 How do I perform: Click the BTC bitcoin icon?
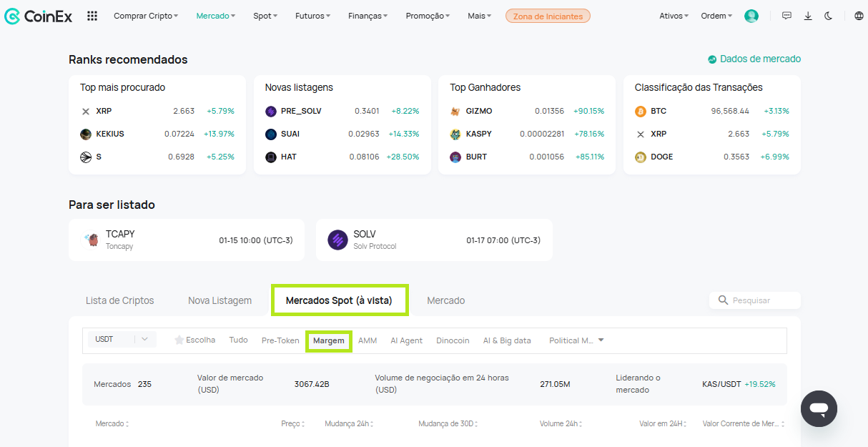point(641,112)
